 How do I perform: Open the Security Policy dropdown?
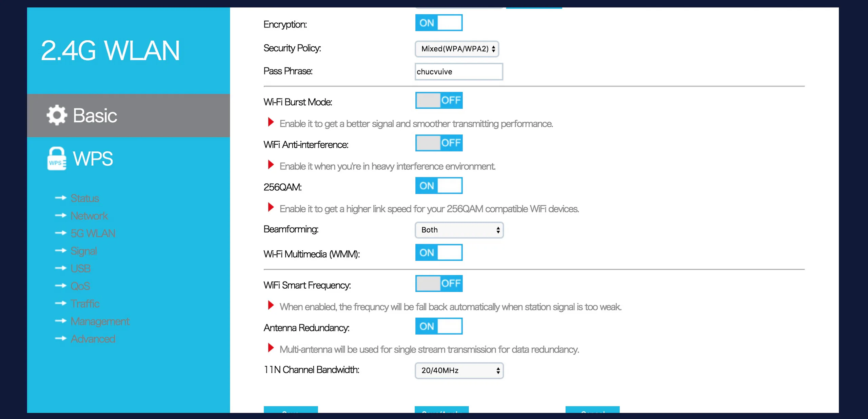(457, 49)
